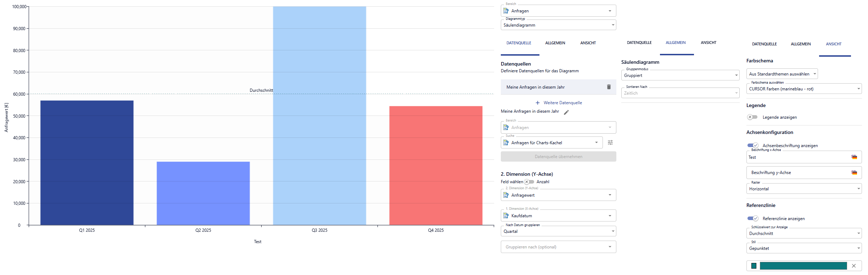
Task: Select ANSICHT tab above the Säulendiagramm heading
Action: tap(709, 43)
